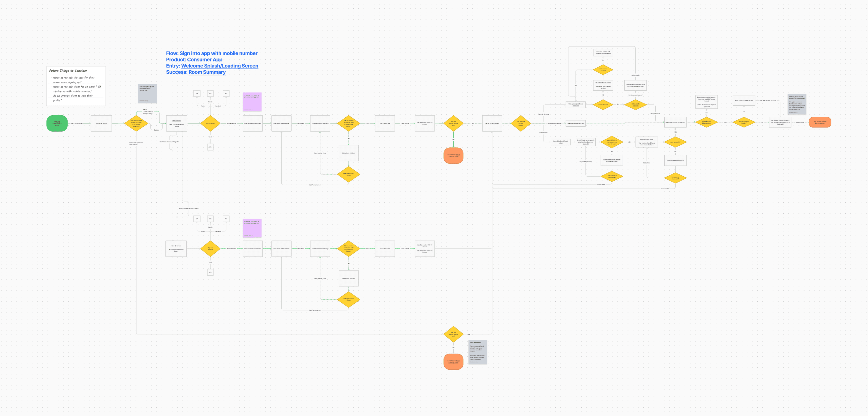Select the 'Sign-Up Method' diamond
Viewport: 868px width, 416px height.
click(210, 249)
